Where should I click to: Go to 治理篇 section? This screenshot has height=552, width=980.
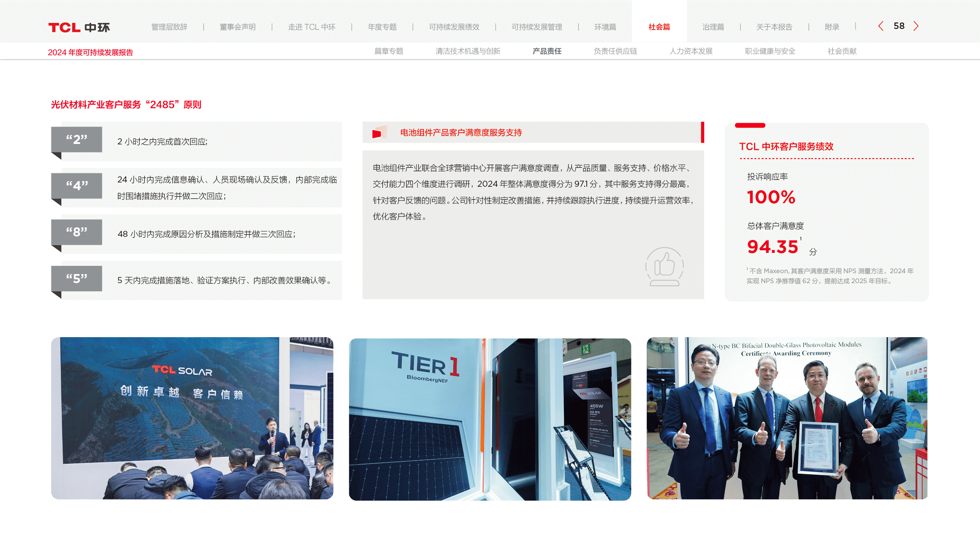click(713, 27)
